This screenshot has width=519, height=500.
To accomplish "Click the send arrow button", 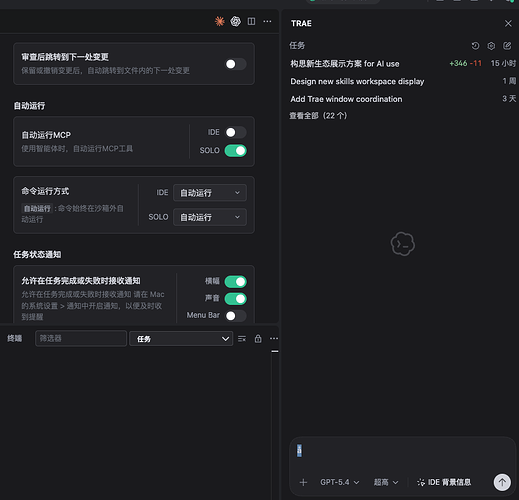I will pos(502,482).
